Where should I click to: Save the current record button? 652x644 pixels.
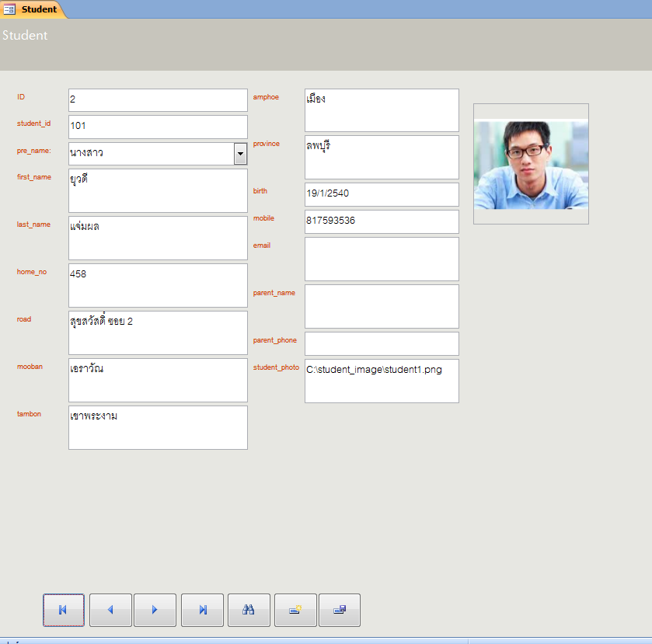340,610
